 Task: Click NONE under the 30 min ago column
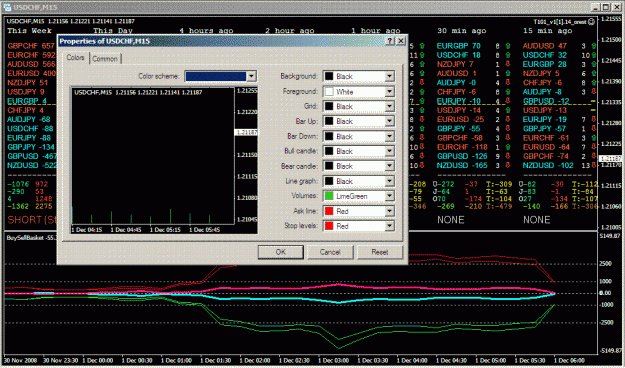pos(451,220)
